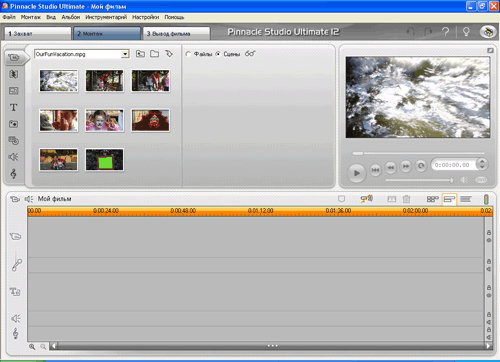500x362 pixels.
Task: Zoom out timeline with magnifier minus
Action: [43, 347]
